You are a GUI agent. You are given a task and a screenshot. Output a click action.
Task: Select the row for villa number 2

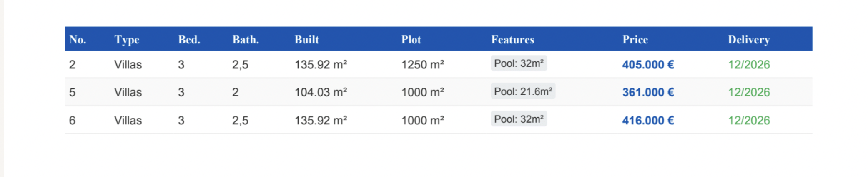click(72, 65)
